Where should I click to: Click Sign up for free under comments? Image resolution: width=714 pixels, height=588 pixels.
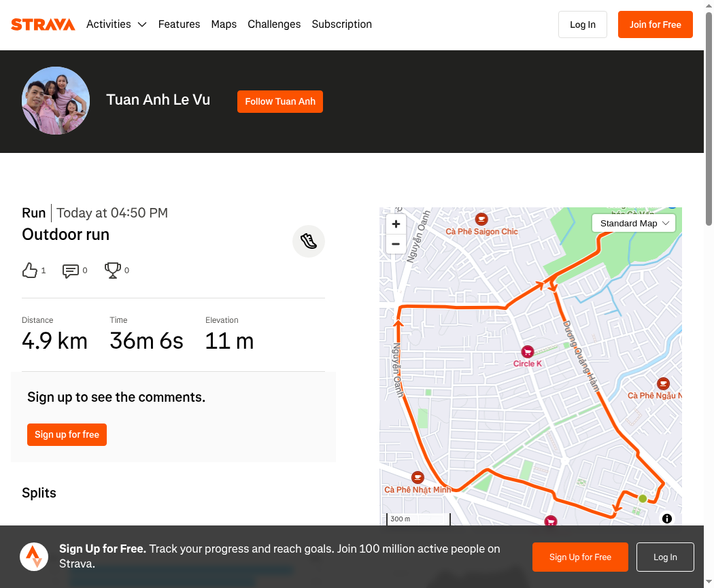[x=67, y=434]
